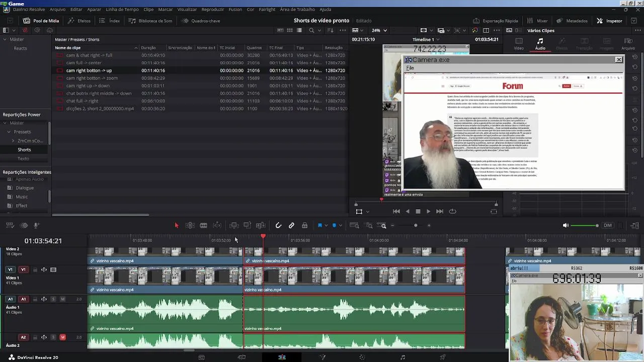Click the Full Extent Zoom icon
This screenshot has width=644, height=362.
pos(354,226)
